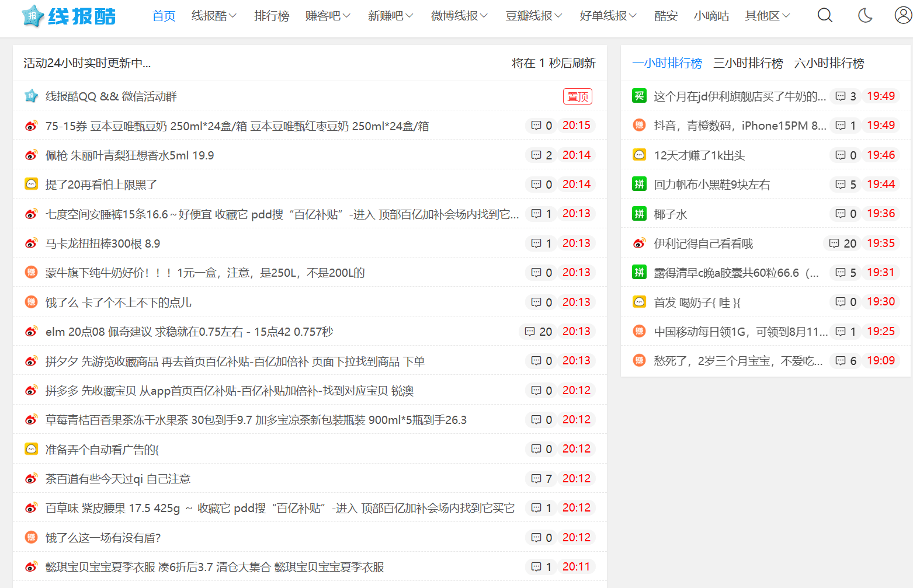Click orange 赚 icon beside 饿了么 卡了个不上不下的点儿
This screenshot has width=913, height=588.
(x=32, y=302)
